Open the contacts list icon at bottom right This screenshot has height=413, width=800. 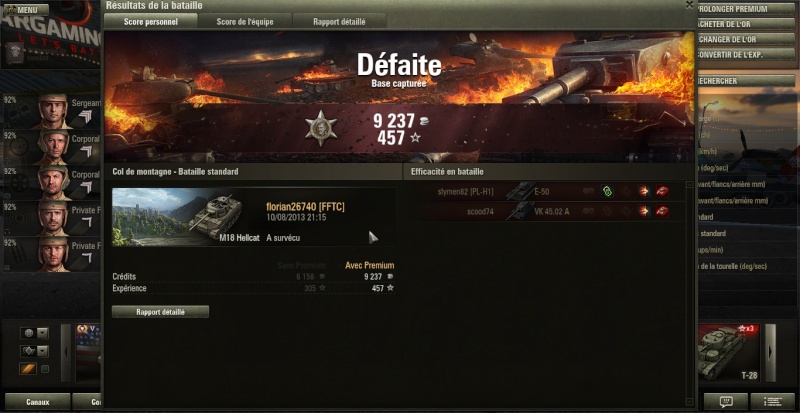coord(773,402)
